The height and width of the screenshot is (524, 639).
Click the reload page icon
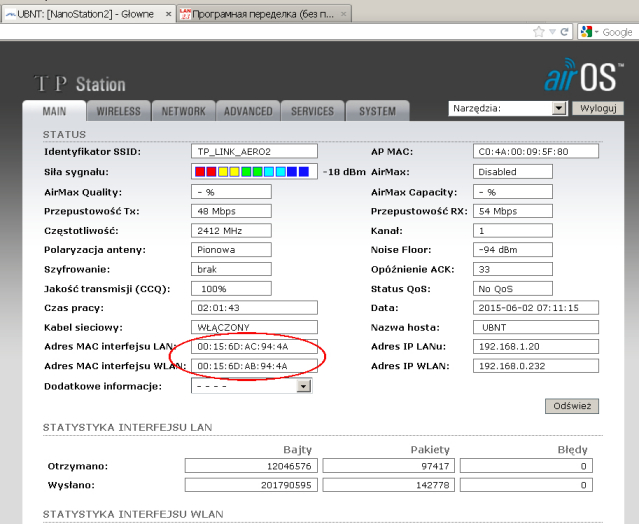pyautogui.click(x=565, y=32)
